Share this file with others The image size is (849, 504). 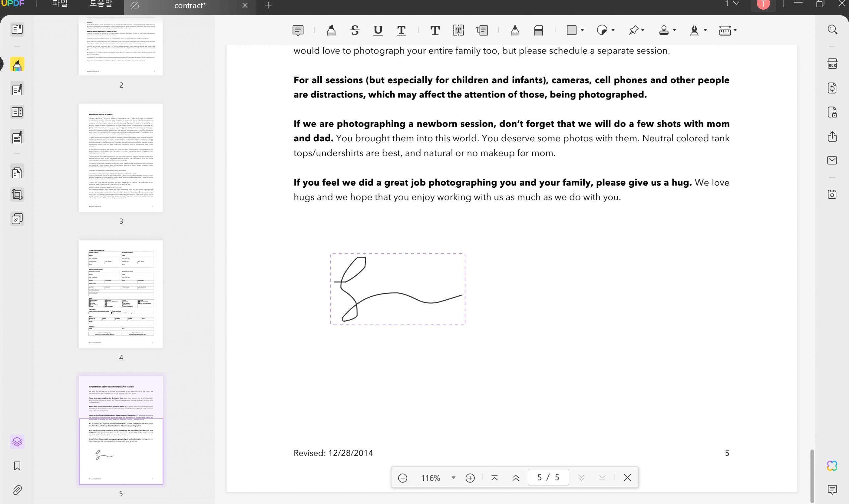coord(832,137)
